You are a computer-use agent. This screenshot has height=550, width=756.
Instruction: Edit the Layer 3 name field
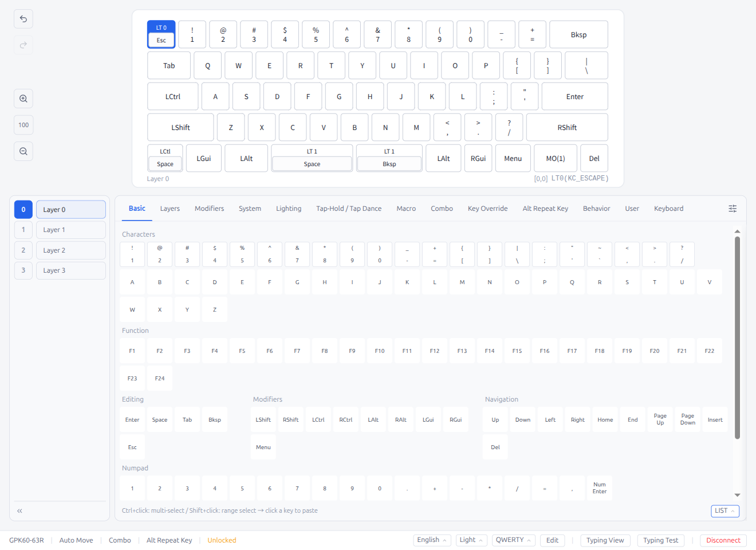pos(71,270)
